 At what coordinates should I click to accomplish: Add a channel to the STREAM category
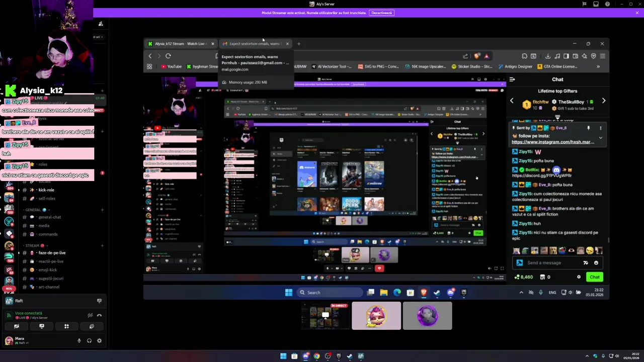click(x=102, y=246)
